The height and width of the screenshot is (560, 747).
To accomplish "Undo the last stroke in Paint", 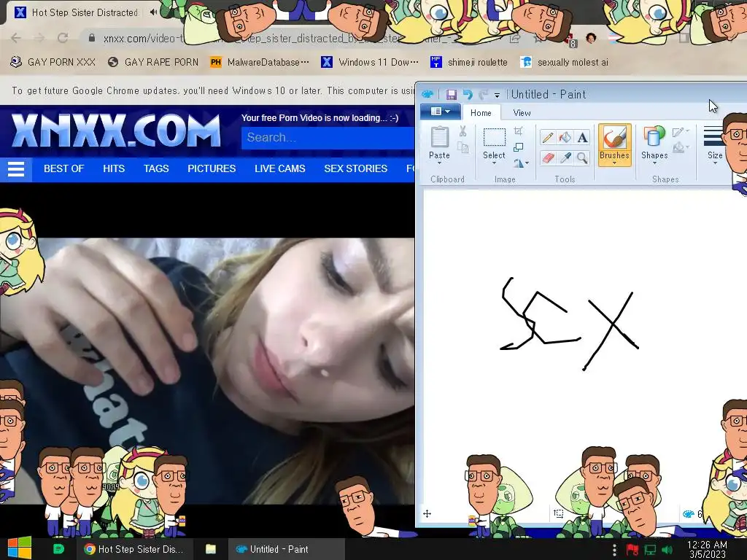I will tap(468, 94).
